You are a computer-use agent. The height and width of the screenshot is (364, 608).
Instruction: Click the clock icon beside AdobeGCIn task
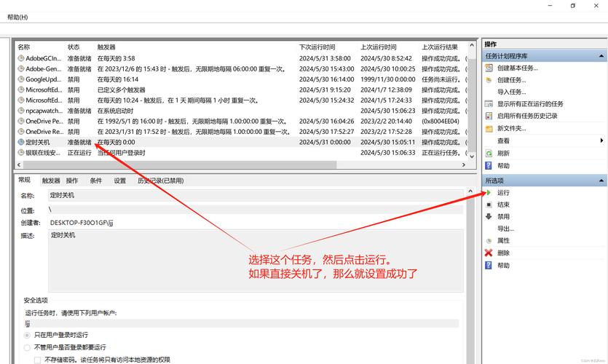click(x=21, y=58)
